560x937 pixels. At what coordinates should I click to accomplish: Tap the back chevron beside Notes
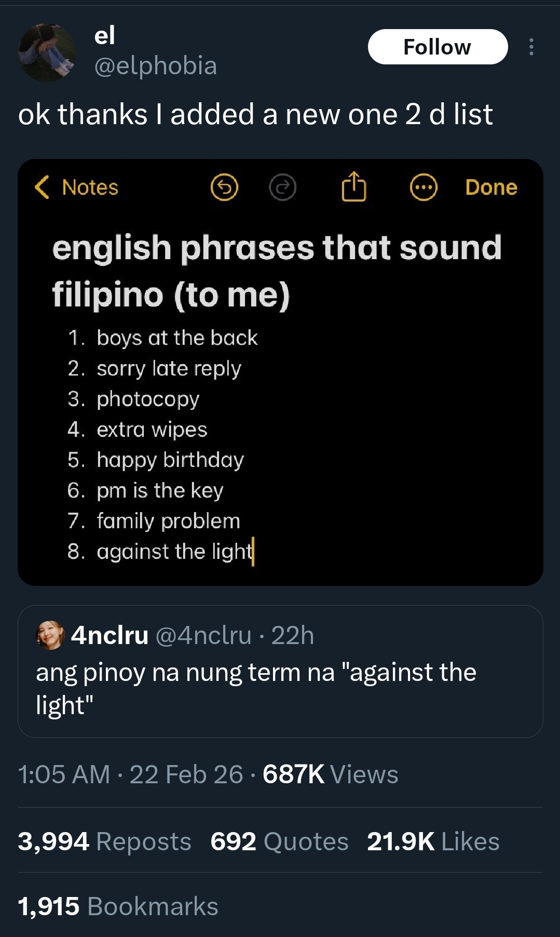click(x=42, y=187)
